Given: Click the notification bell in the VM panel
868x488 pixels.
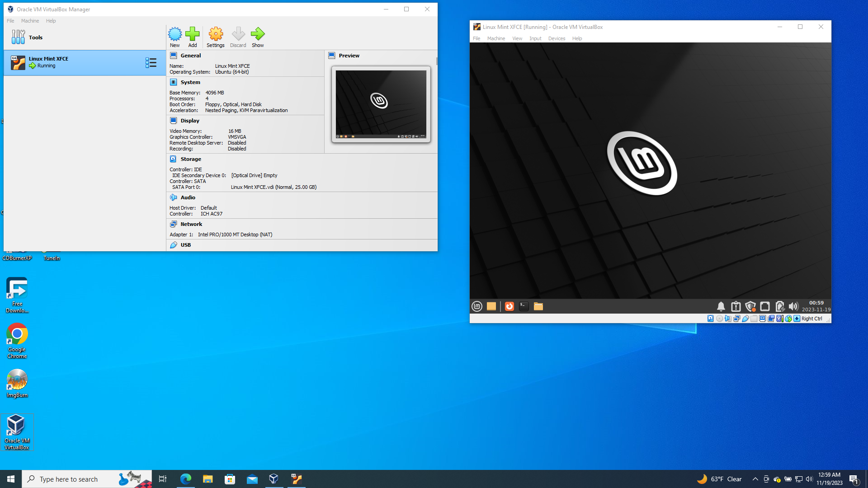Looking at the screenshot, I should [721, 306].
